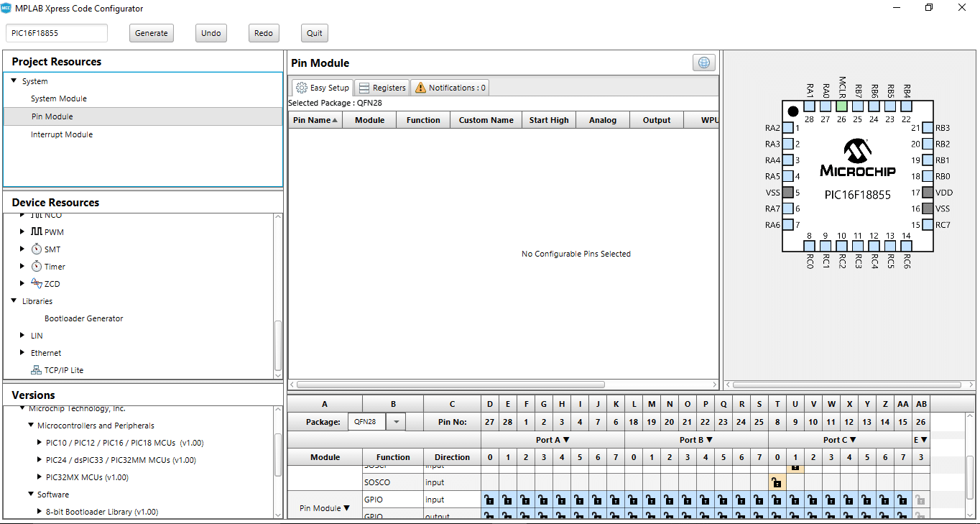Toggle GPIO input lock for Port B pin 0
Viewport: 980px width, 524px height.
click(633, 500)
